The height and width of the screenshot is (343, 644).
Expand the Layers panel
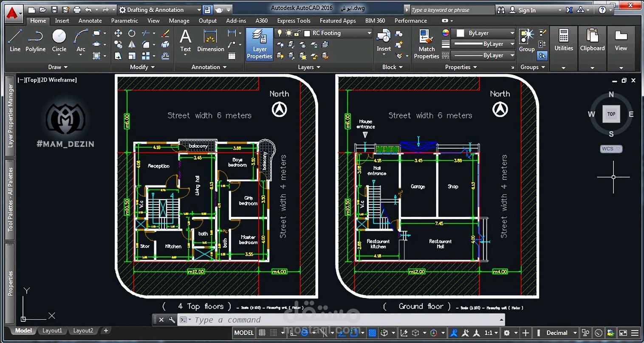[309, 67]
